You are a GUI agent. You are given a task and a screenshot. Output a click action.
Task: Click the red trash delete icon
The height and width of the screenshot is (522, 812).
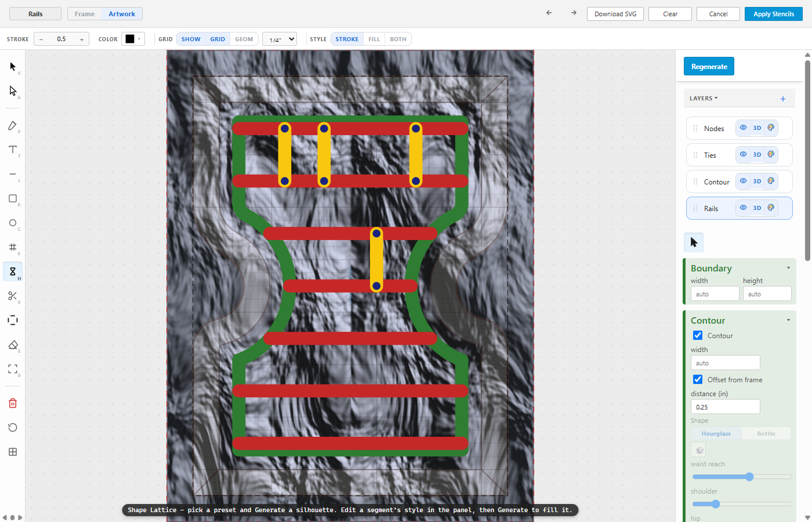tap(13, 403)
